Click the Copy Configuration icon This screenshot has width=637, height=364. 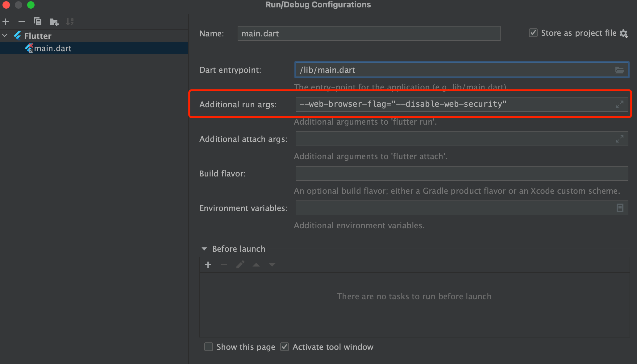click(38, 22)
